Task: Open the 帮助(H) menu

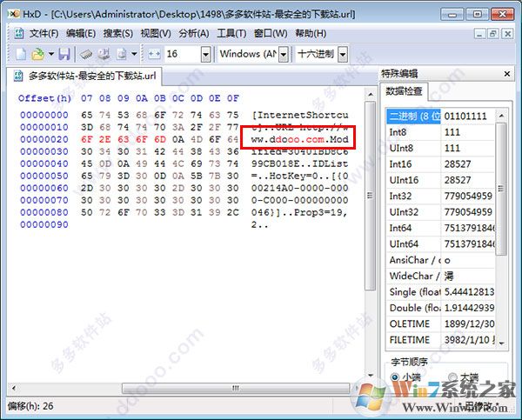Action: 311,33
